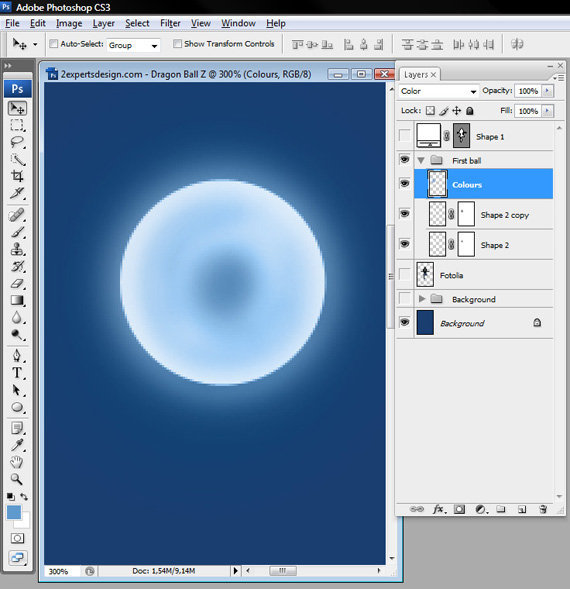Open the Opacity slider arrow

[547, 91]
